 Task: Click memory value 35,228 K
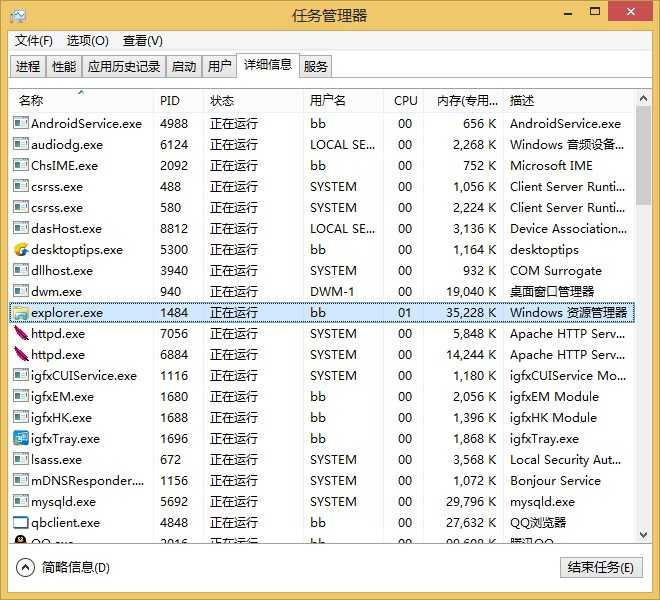[471, 312]
